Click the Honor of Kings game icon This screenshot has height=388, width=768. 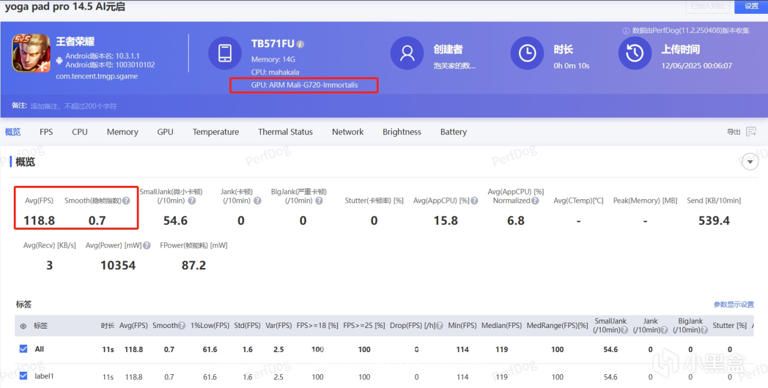tap(31, 53)
